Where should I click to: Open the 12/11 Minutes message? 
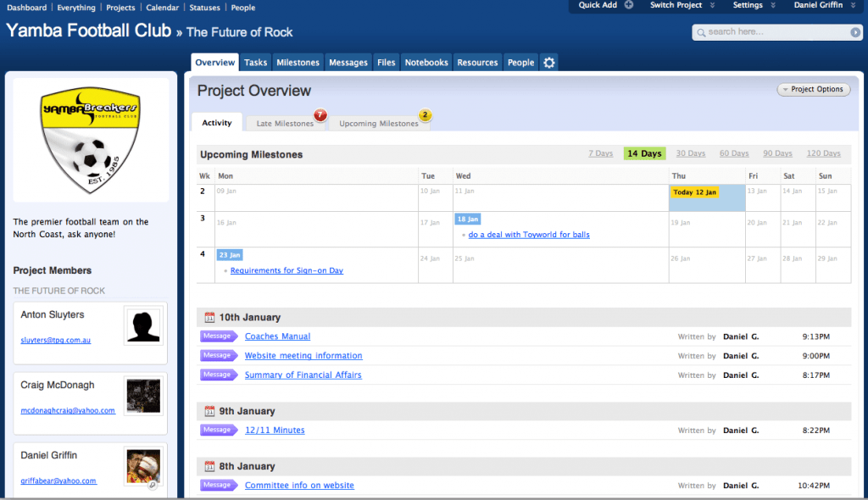(275, 430)
